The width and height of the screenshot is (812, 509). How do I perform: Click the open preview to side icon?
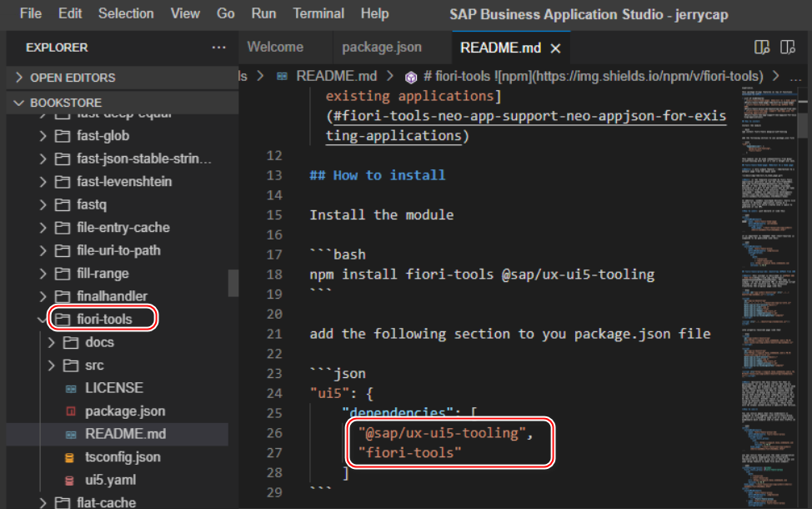pyautogui.click(x=788, y=48)
